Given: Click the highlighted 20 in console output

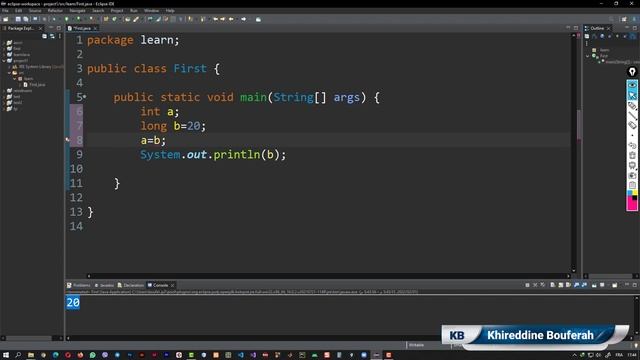Looking at the screenshot, I should click(x=73, y=302).
